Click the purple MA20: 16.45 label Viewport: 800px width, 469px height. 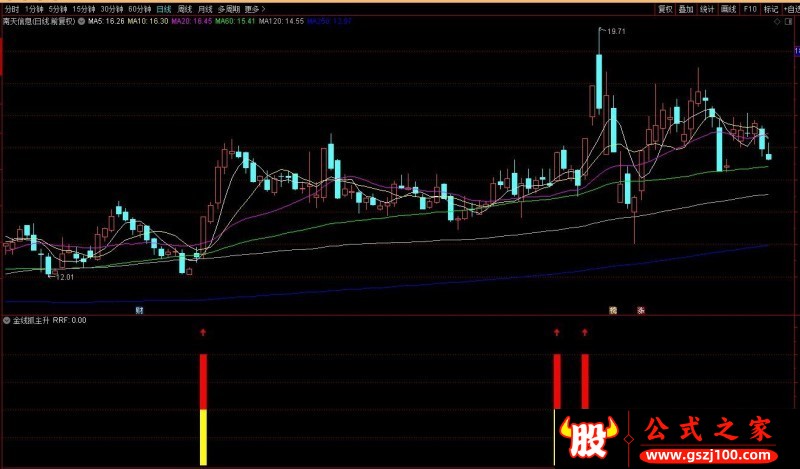pyautogui.click(x=192, y=21)
